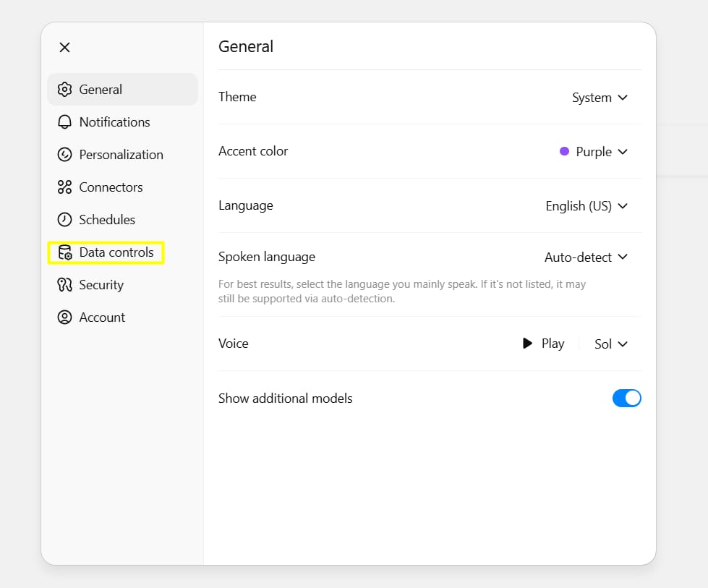708x588 pixels.
Task: Expand the Sol voice selector
Action: tap(610, 344)
